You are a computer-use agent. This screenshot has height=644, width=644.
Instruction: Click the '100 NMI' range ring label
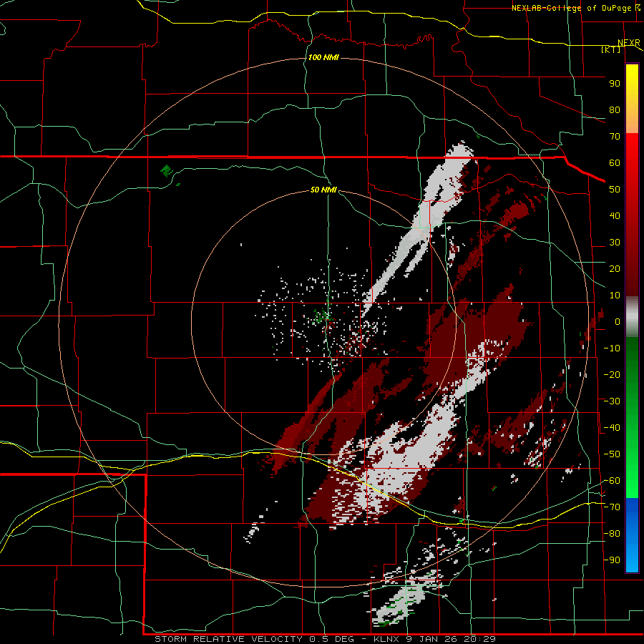point(323,57)
